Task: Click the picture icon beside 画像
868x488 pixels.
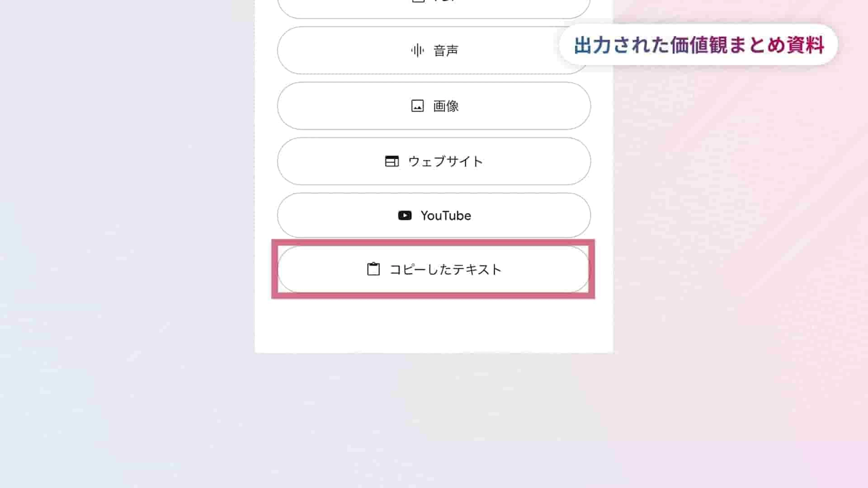Action: click(x=417, y=106)
